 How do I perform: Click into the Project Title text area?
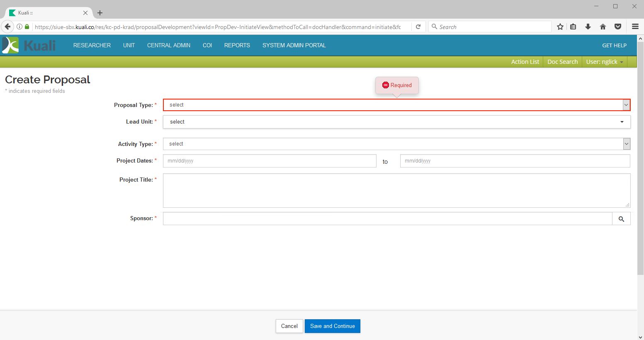396,190
